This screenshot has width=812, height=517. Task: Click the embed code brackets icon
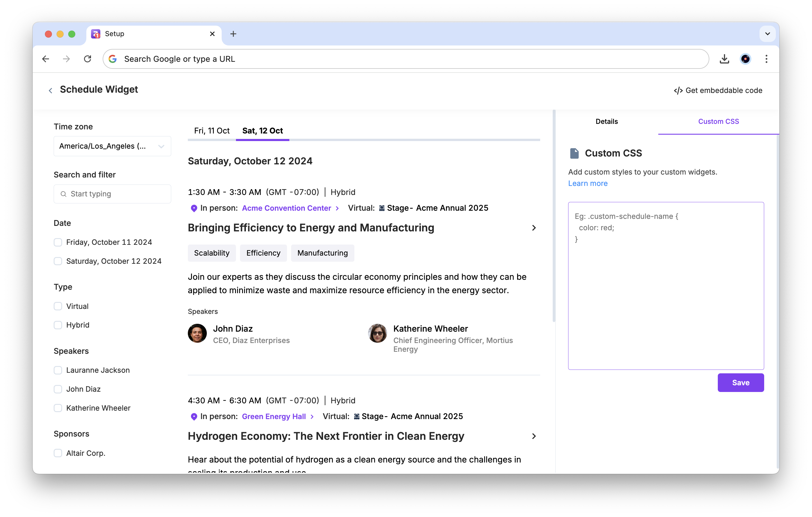click(x=678, y=90)
